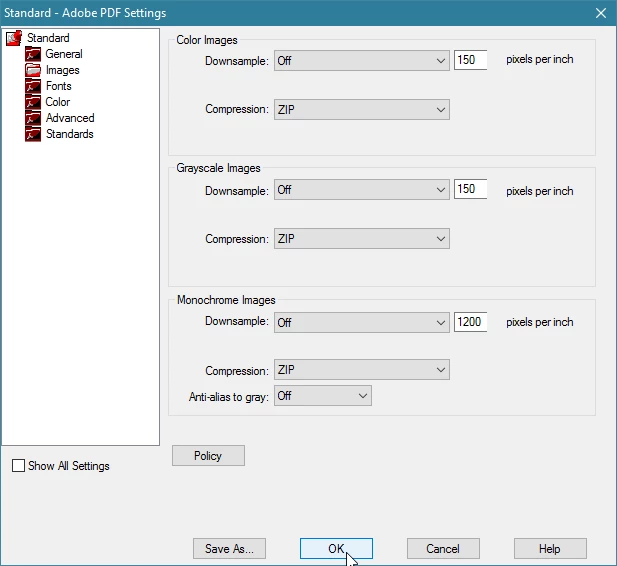Screen dimensions: 617x566
Task: Enable the Show All Settings checkbox
Action: [x=18, y=466]
